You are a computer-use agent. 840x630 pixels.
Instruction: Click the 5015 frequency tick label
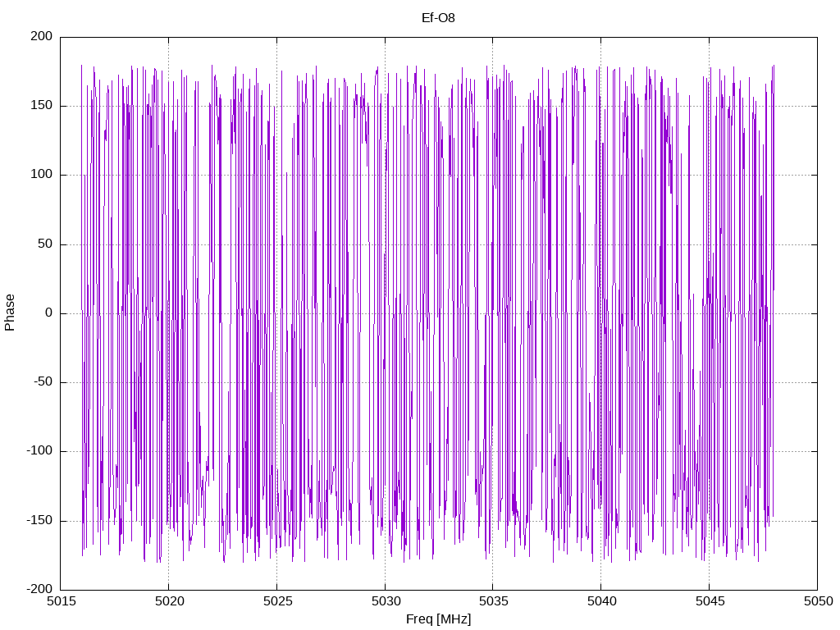tap(61, 601)
